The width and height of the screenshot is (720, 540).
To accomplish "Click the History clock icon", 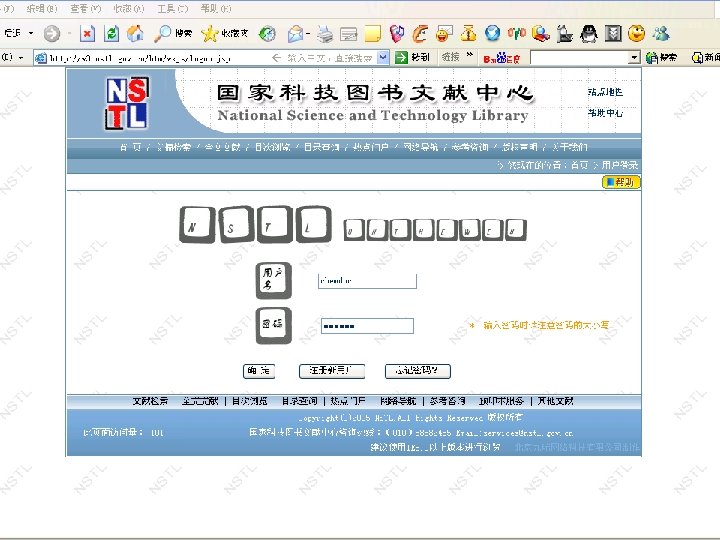I will 267,33.
